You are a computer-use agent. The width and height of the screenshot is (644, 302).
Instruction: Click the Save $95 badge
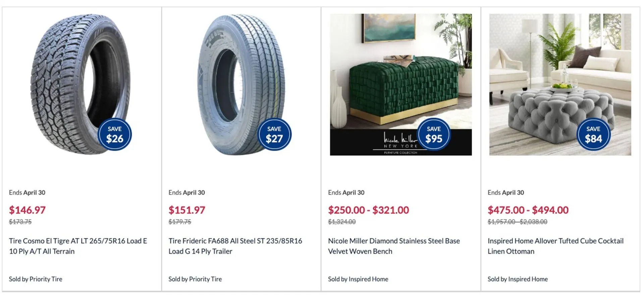point(434,134)
